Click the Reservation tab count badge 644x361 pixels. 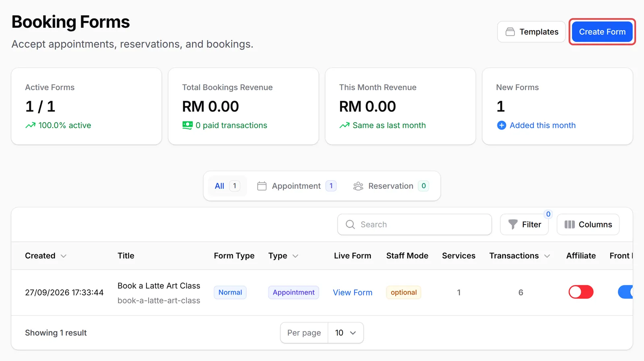click(423, 186)
